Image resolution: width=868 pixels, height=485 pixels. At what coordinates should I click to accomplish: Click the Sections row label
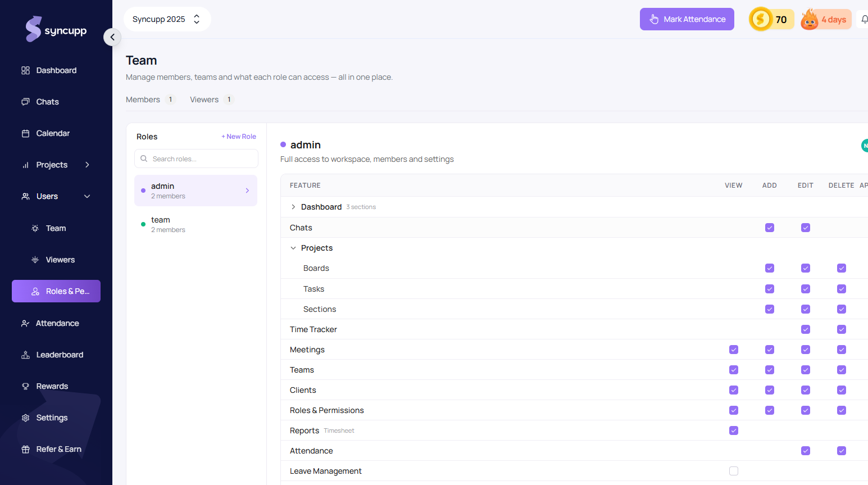click(x=320, y=309)
